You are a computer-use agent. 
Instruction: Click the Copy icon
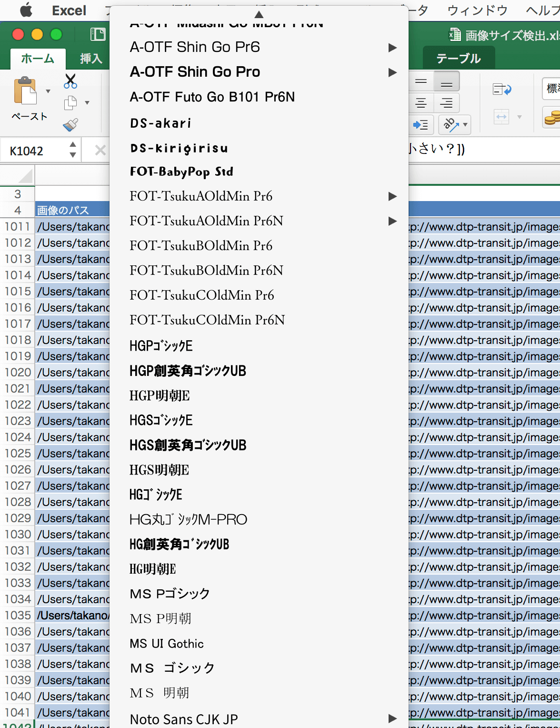pyautogui.click(x=70, y=102)
